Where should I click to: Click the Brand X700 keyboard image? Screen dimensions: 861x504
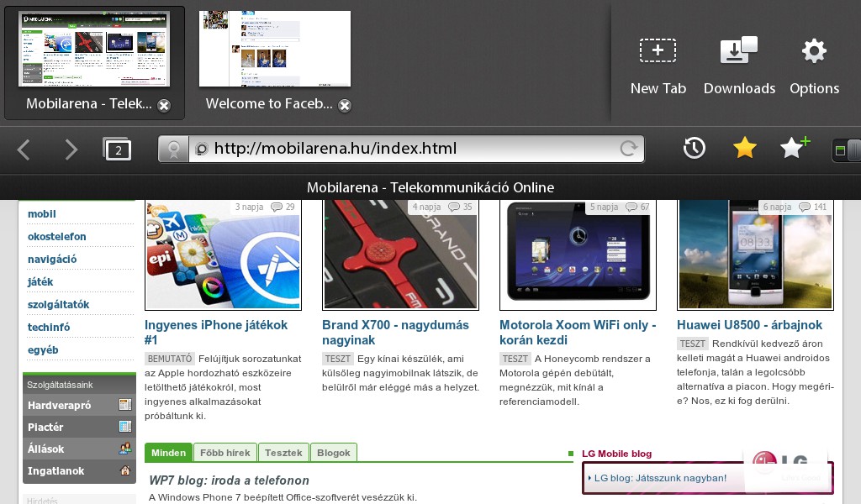[400, 255]
